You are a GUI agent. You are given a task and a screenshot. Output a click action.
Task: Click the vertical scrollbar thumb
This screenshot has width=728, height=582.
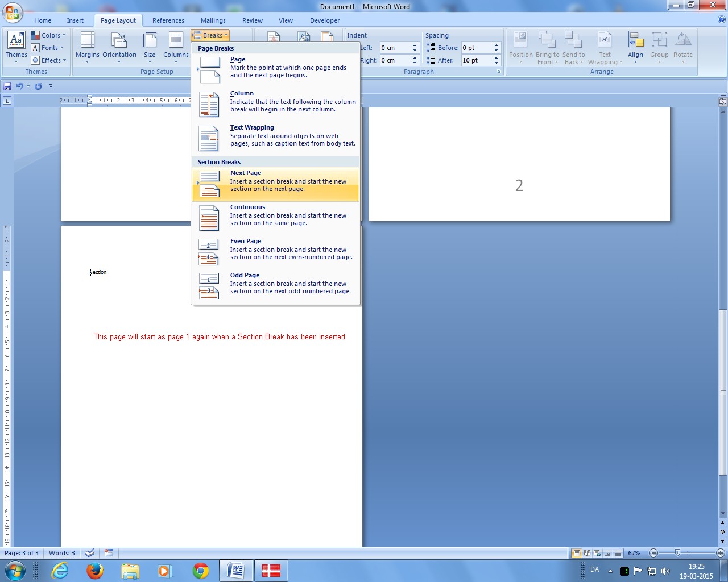[723, 392]
